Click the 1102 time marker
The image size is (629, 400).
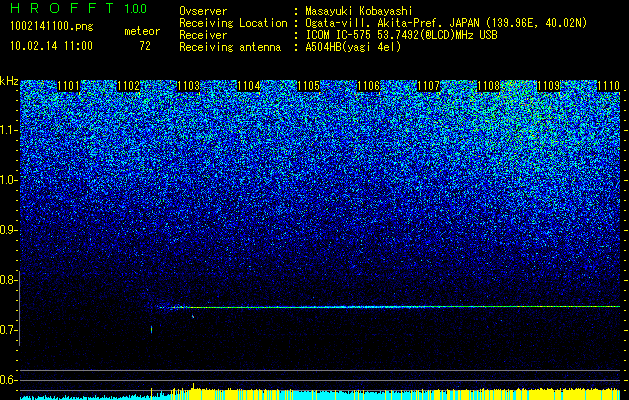(128, 86)
